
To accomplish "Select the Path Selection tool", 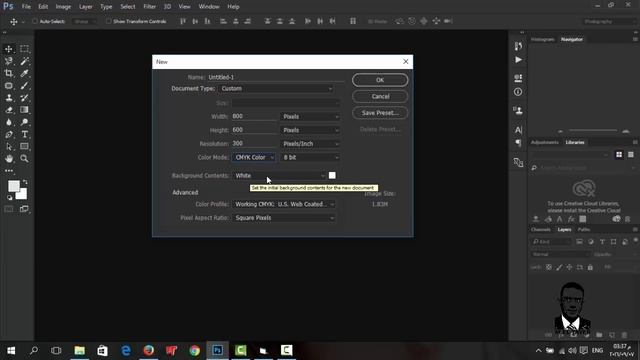I will point(9,147).
